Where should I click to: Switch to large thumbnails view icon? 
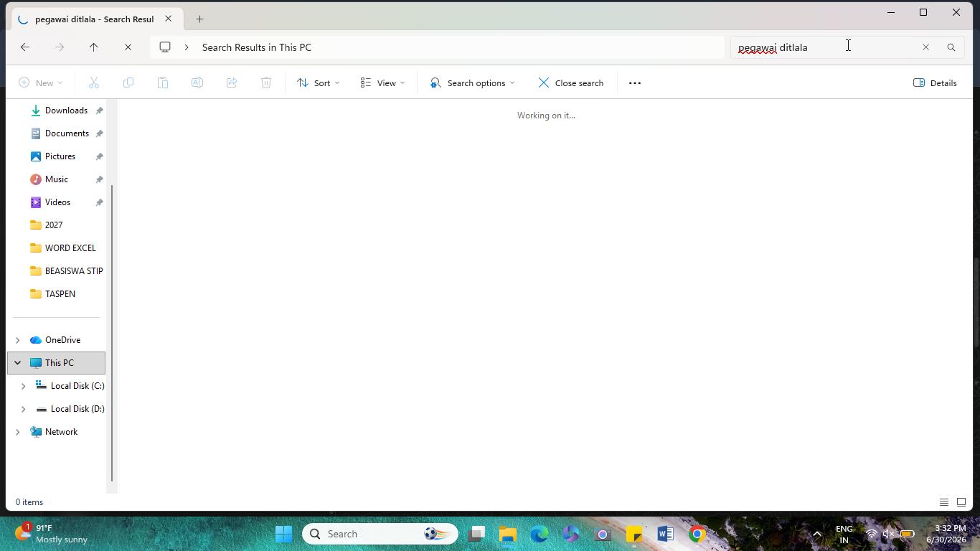click(961, 502)
